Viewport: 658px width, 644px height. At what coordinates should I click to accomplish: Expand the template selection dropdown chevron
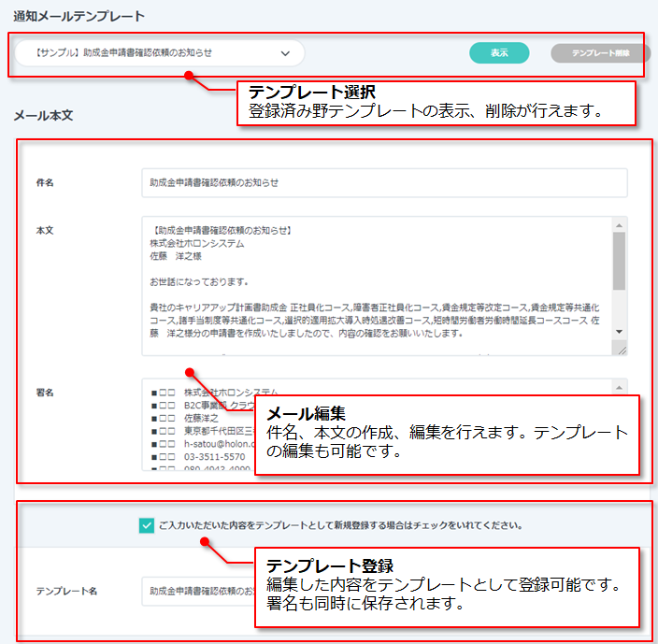[x=285, y=53]
